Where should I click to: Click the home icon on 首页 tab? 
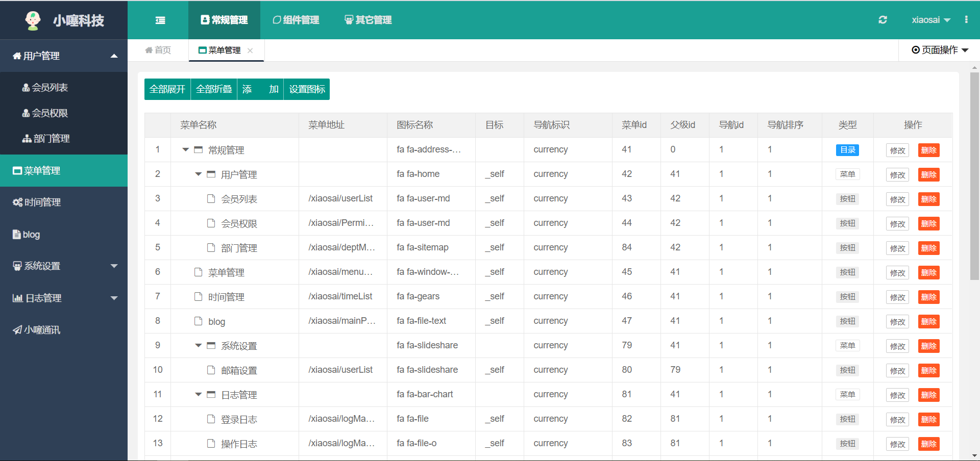click(x=150, y=50)
